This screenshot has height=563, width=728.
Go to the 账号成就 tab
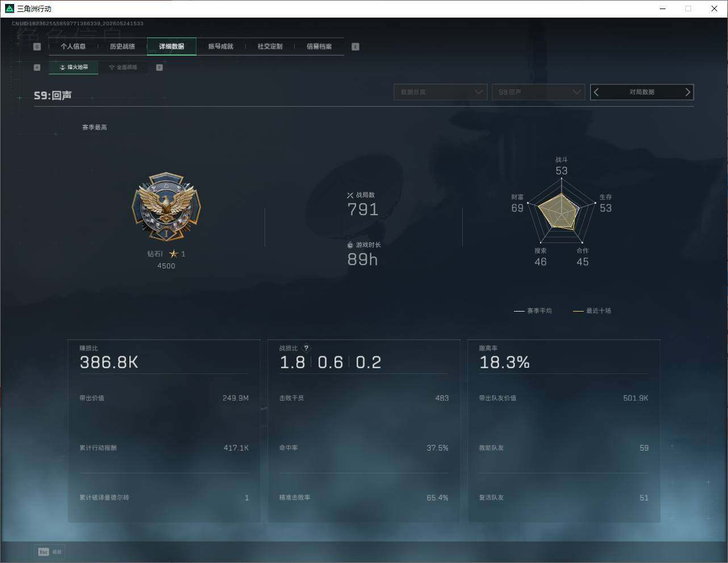(221, 47)
